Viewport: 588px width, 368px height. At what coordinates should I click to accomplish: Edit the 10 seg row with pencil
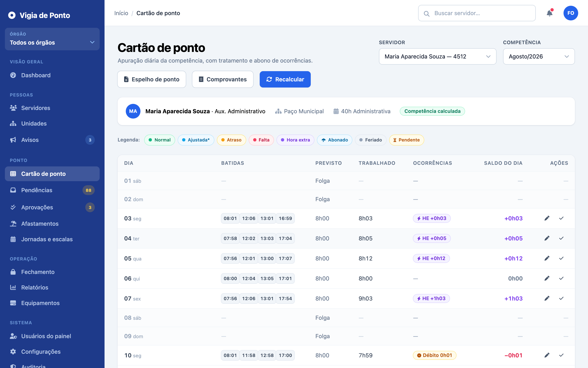click(x=547, y=355)
